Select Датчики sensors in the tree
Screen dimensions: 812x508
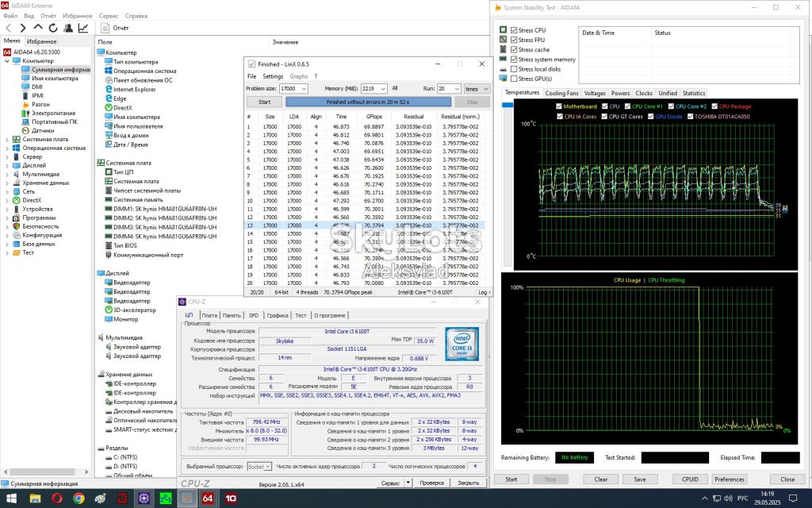(x=43, y=131)
